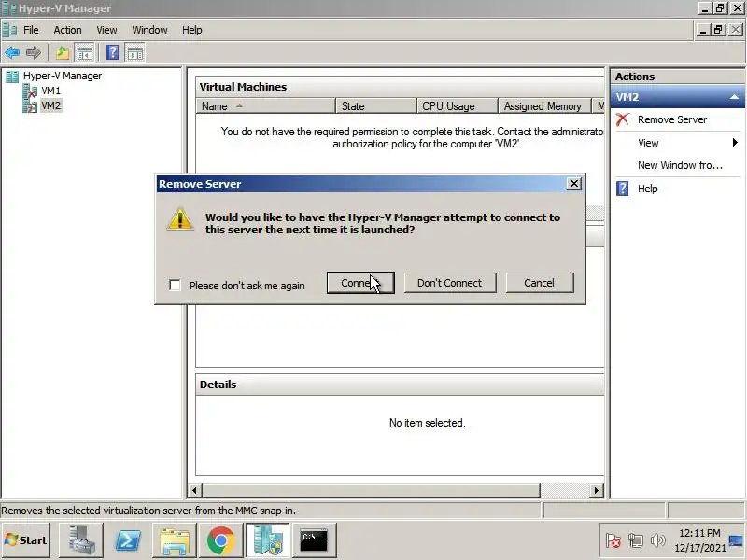The height and width of the screenshot is (560, 747).
Task: Click the blue Help question-mark toolbar icon
Action: [112, 52]
